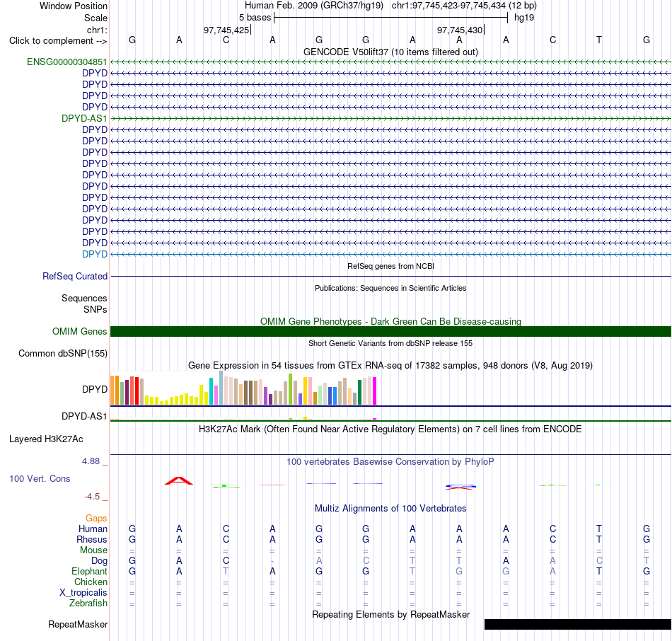Select the Rhesus species row label

(92, 539)
